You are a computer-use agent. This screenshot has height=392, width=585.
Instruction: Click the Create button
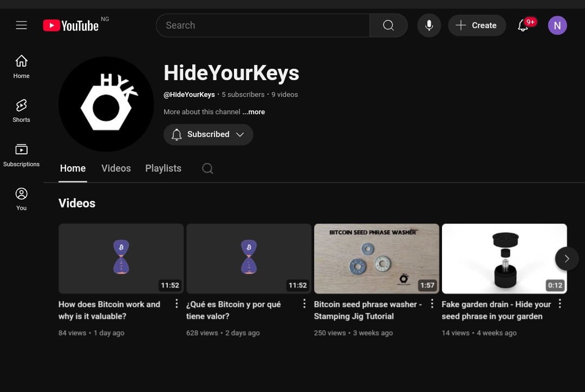coord(477,25)
